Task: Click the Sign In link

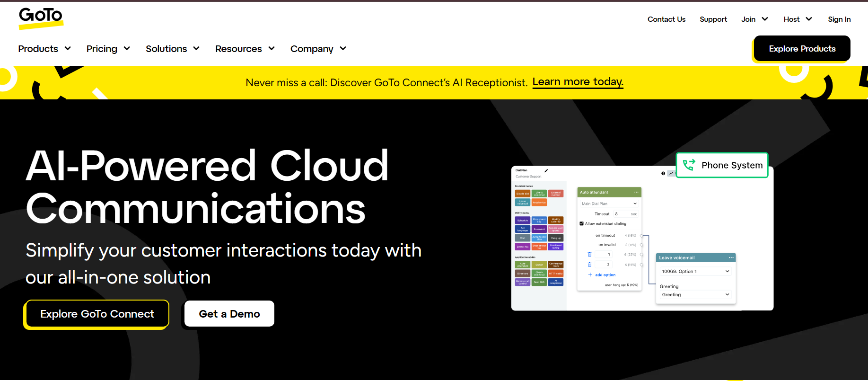Action: coord(839,19)
